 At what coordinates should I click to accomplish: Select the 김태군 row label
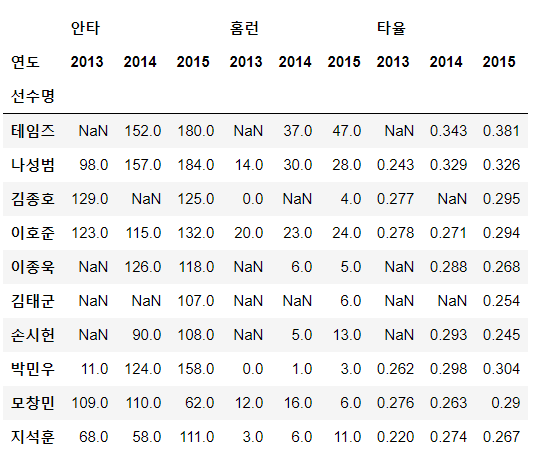33,301
